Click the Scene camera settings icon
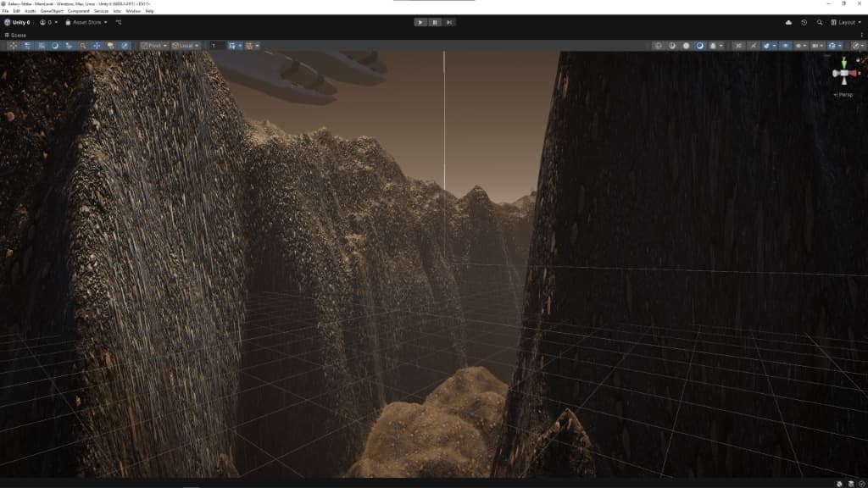The height and width of the screenshot is (488, 868). coord(815,46)
